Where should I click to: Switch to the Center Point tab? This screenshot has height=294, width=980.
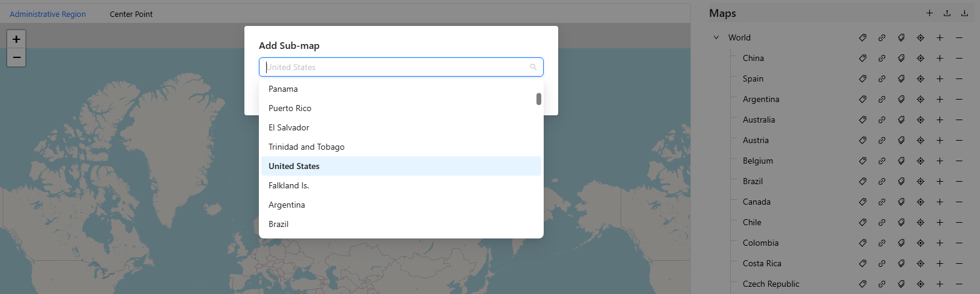(131, 14)
